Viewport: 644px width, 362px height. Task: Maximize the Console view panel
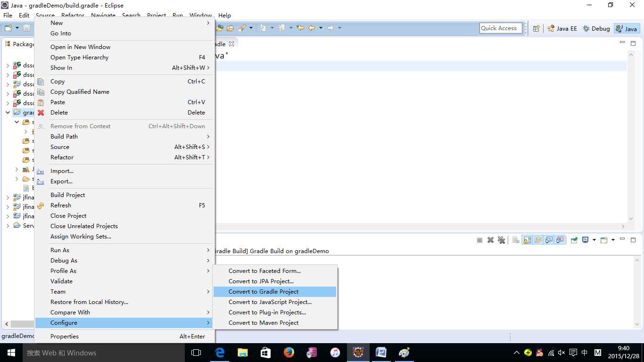[632, 239]
